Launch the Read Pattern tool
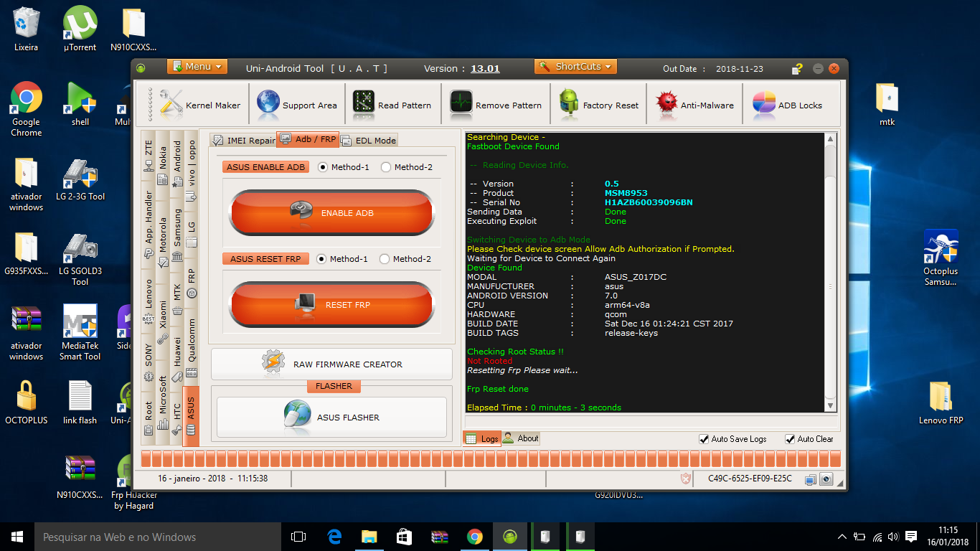Image resolution: width=980 pixels, height=551 pixels. click(392, 105)
